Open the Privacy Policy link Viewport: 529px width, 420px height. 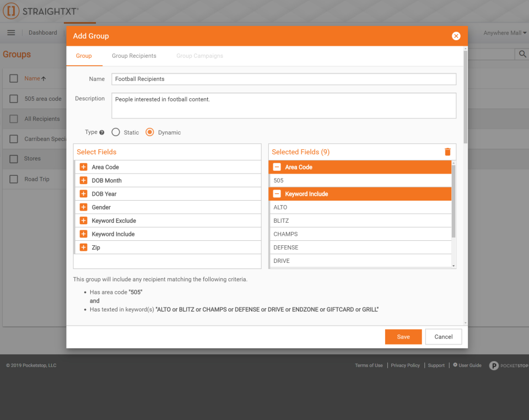(x=405, y=365)
